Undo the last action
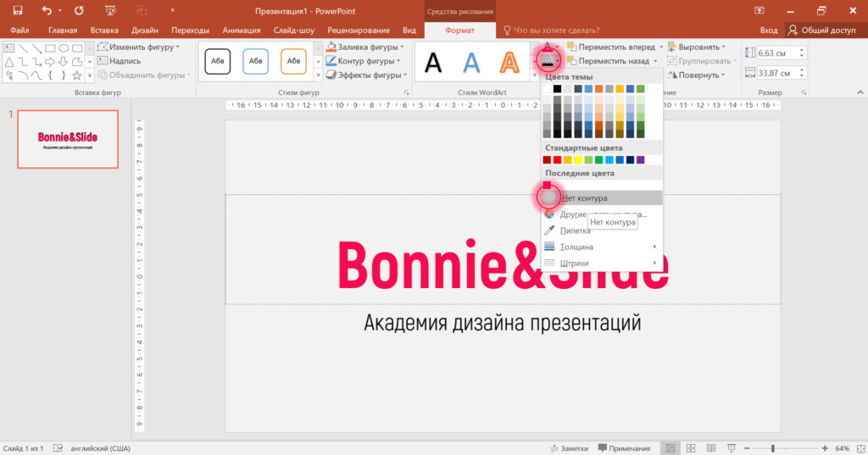Image resolution: width=868 pixels, height=455 pixels. [x=47, y=10]
